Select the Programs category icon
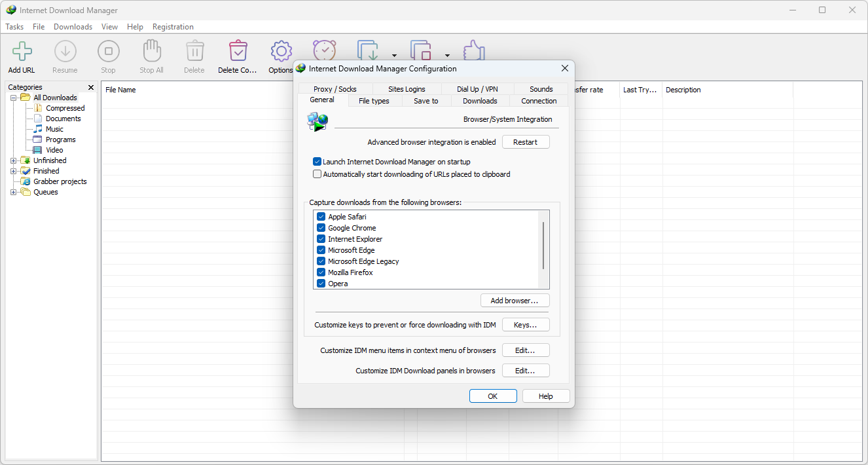 click(x=39, y=139)
